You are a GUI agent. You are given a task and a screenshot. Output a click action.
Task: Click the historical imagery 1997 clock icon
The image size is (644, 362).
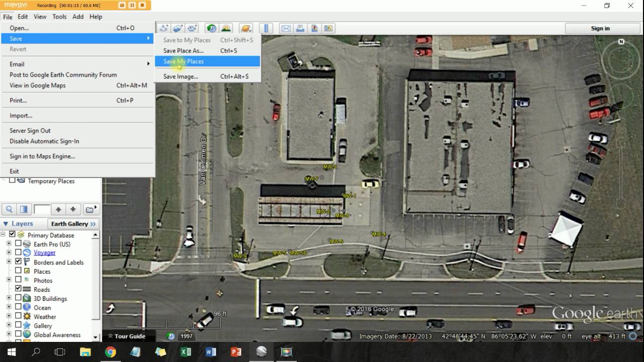click(x=172, y=336)
